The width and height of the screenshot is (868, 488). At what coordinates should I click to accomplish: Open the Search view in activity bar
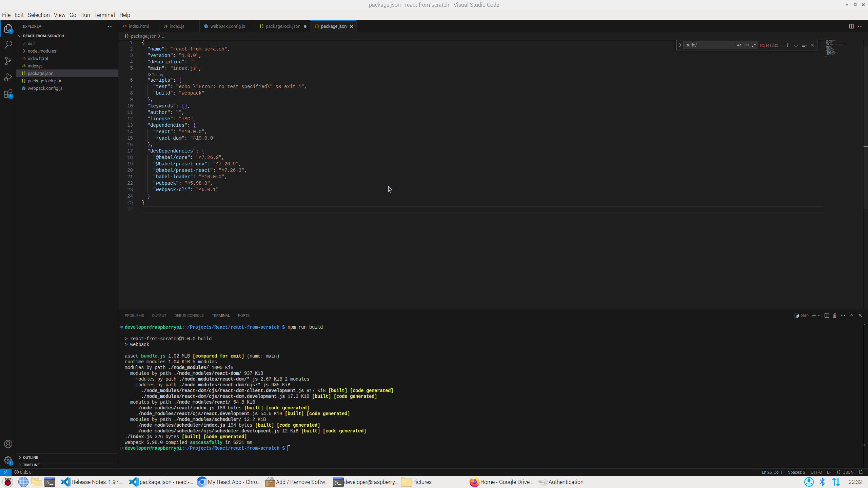pos(8,45)
